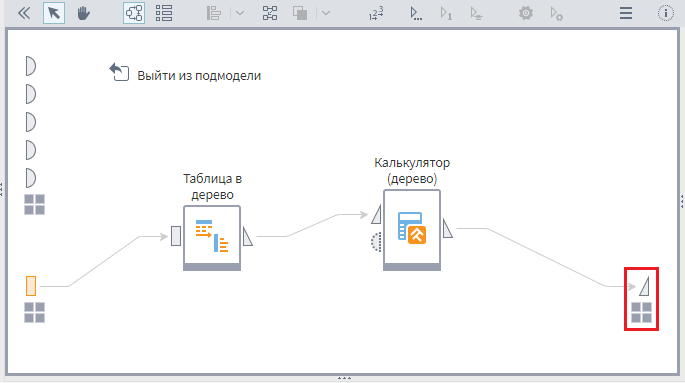Collapse the side panel with double-chevron icon
Viewport: 685px width, 383px height.
(24, 13)
